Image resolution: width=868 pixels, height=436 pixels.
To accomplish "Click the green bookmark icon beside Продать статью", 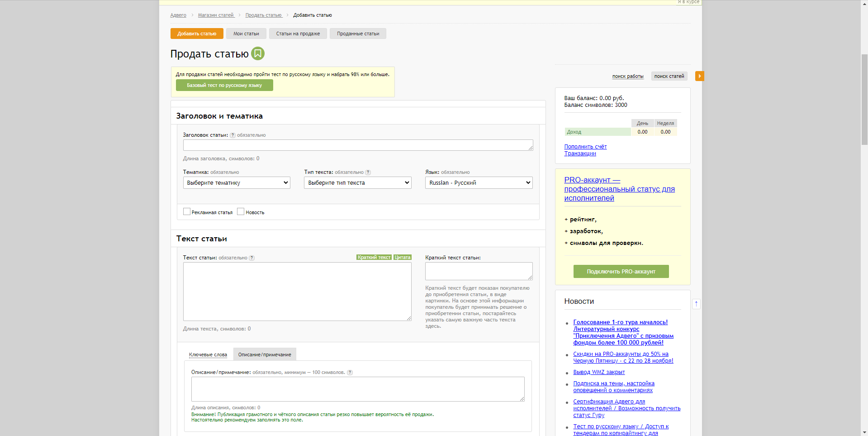I will point(258,53).
